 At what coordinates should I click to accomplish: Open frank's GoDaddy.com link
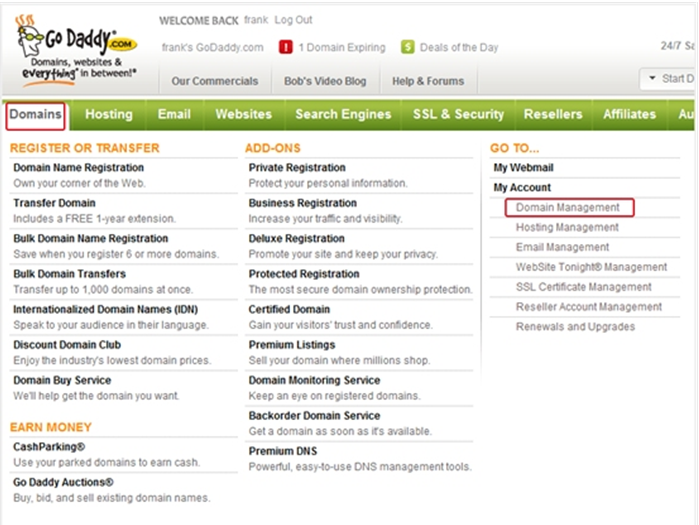213,47
